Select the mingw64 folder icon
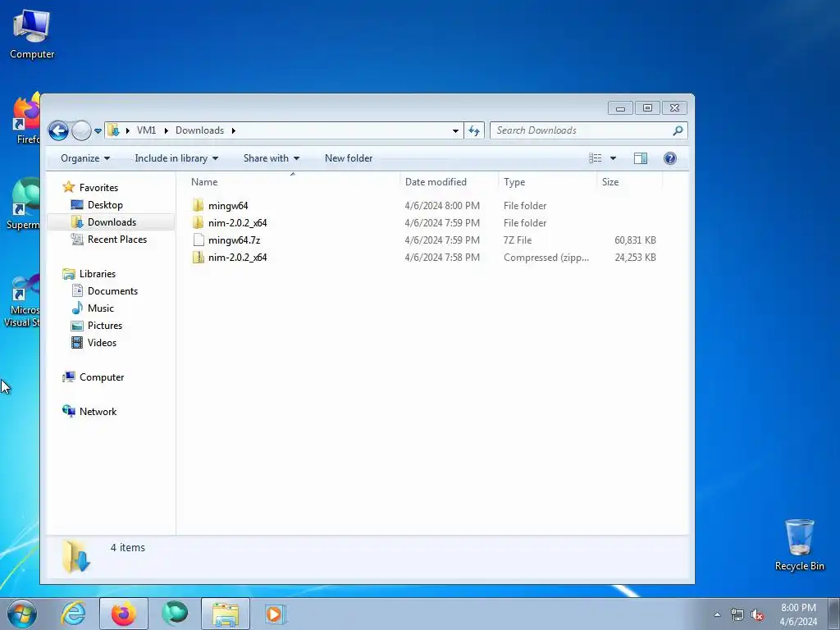The width and height of the screenshot is (840, 630). [x=199, y=206]
